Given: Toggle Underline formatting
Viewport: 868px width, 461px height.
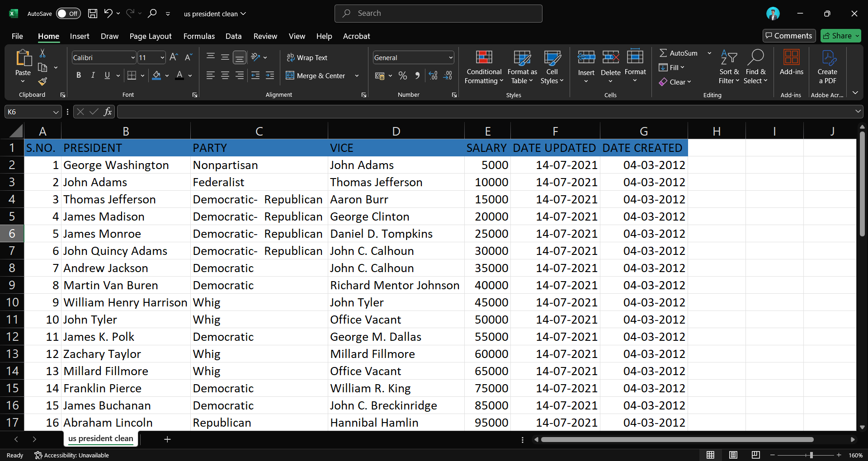Looking at the screenshot, I should click(x=107, y=75).
